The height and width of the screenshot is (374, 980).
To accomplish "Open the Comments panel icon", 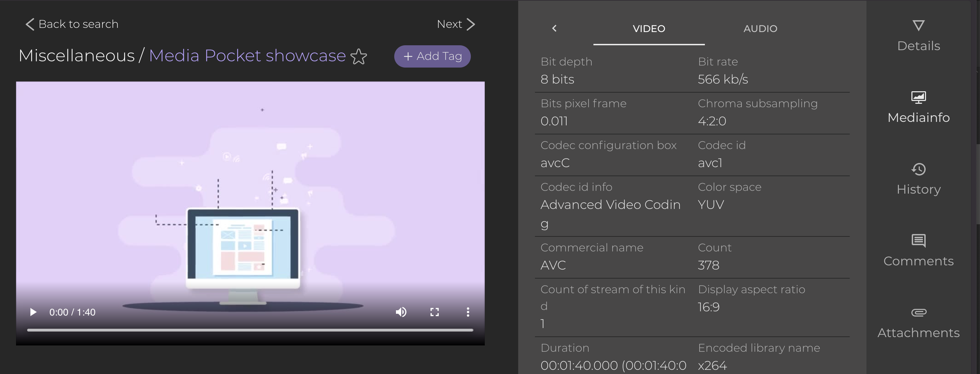I will click(x=918, y=241).
